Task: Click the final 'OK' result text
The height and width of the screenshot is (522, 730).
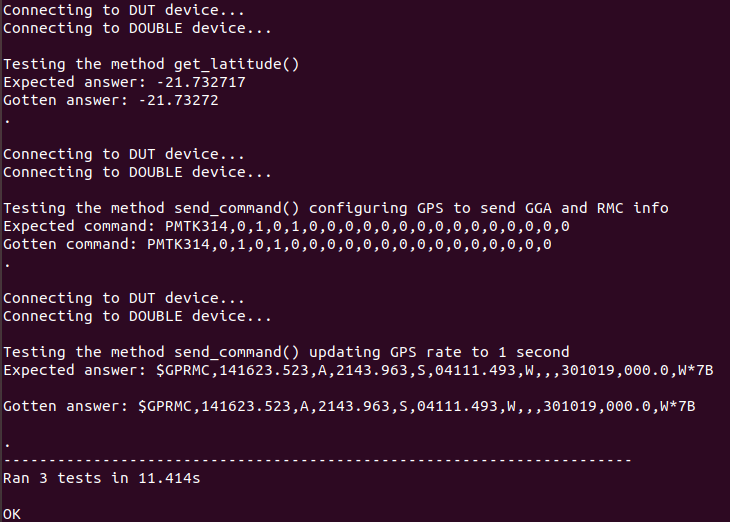Action: (x=12, y=514)
